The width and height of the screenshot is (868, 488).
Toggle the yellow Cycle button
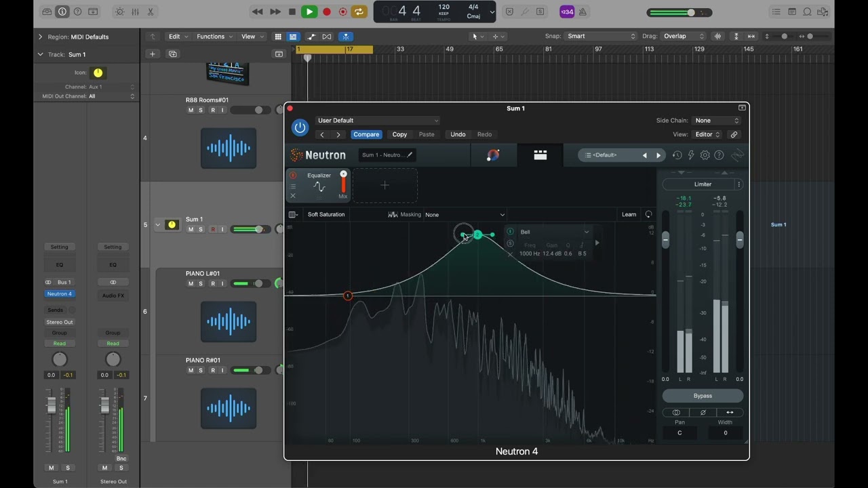(x=359, y=12)
